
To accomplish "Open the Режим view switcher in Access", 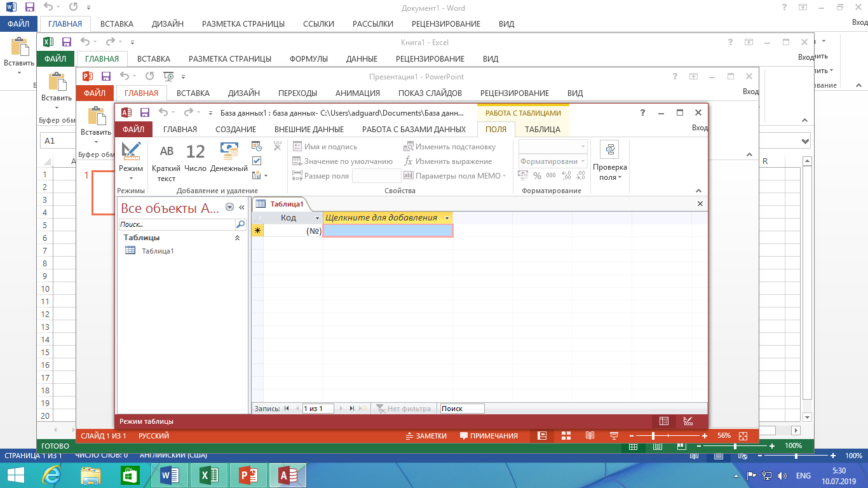I will [131, 161].
